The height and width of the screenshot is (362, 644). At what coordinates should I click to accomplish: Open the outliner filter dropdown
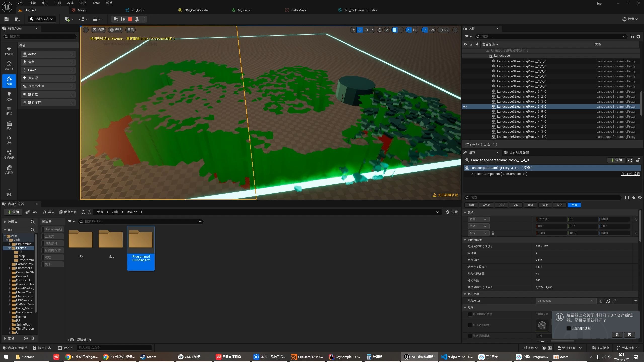pos(468,37)
